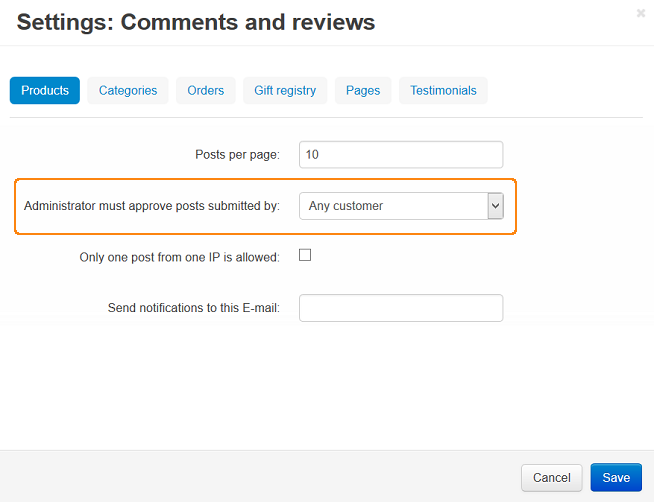The width and height of the screenshot is (654, 502).
Task: Focus the Posts per page field
Action: (401, 155)
